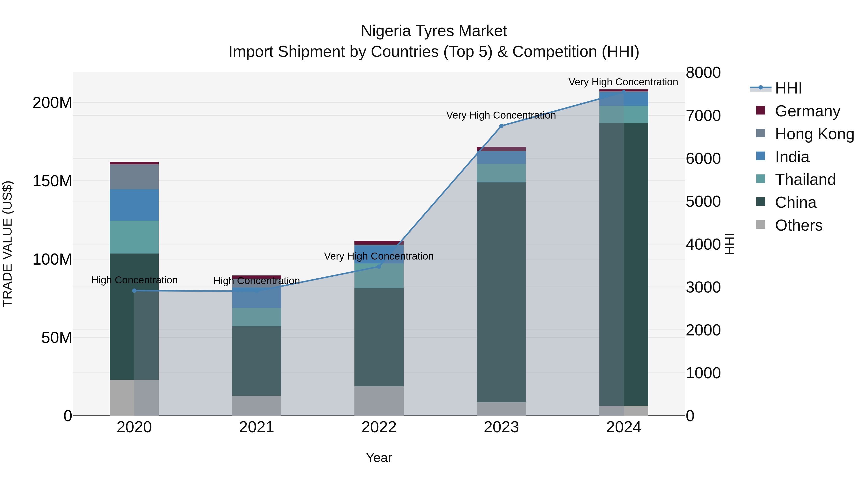Click the 2020 China bar segment
868x488 pixels.
134,317
